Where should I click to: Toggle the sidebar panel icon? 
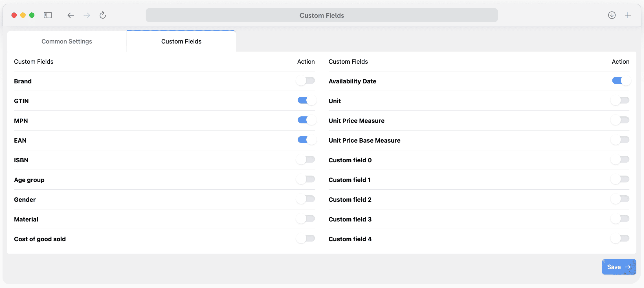tap(48, 15)
